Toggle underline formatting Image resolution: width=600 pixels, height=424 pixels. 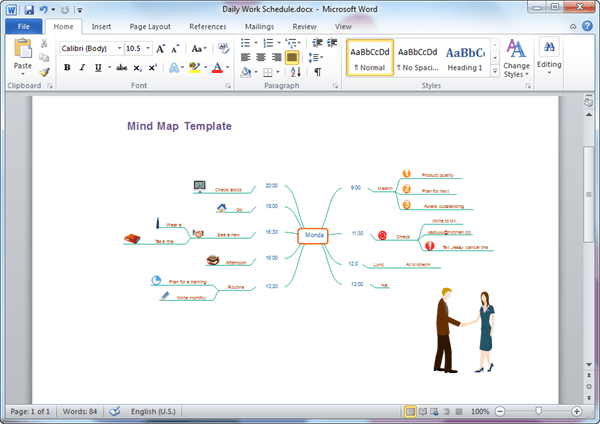98,68
